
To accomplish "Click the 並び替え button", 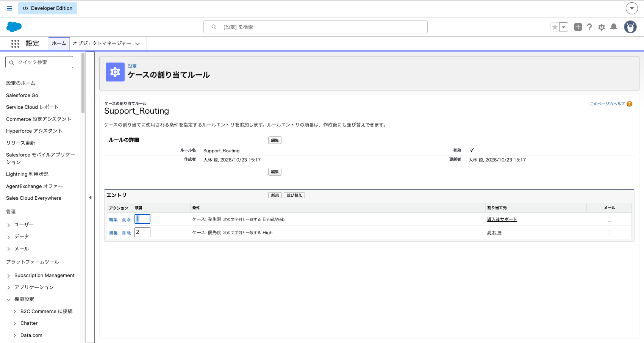I will tap(294, 195).
